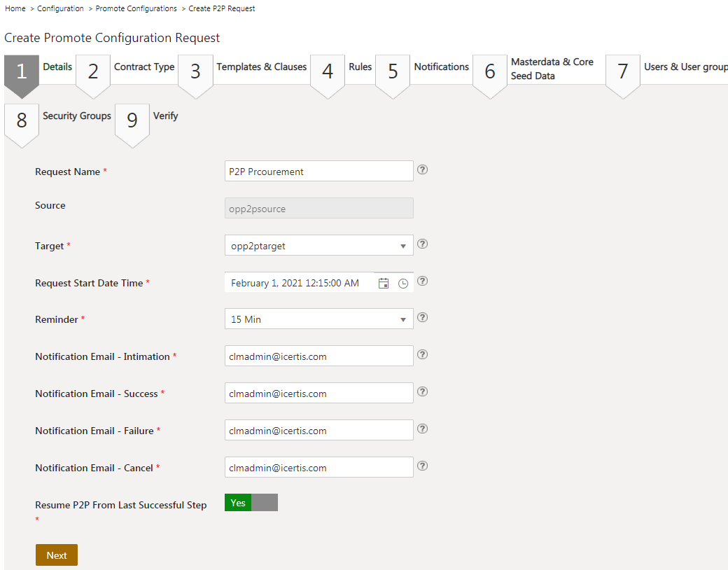Open step 5 Notifications tab
728x570 pixels.
[441, 67]
